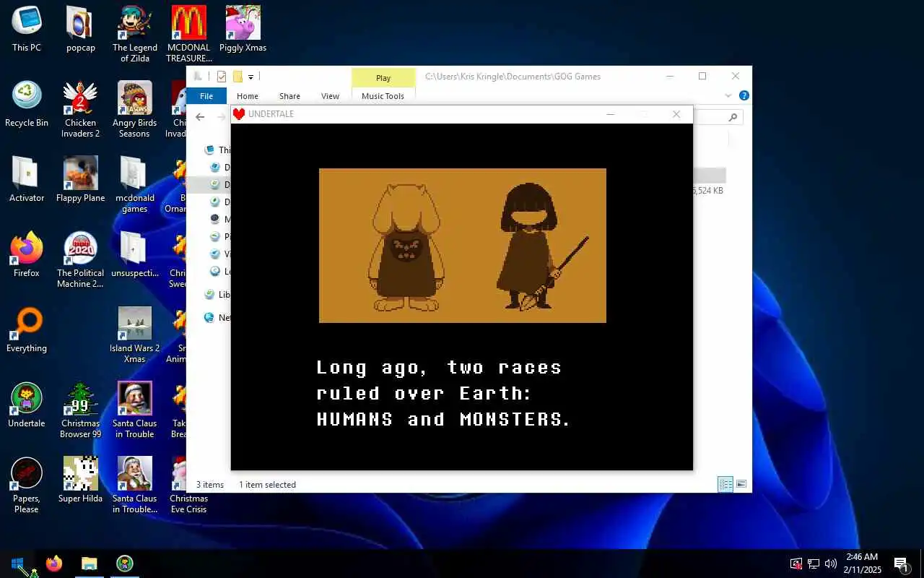Viewport: 924px width, 578px height.
Task: Click the Undertale story image panel
Action: tap(462, 246)
